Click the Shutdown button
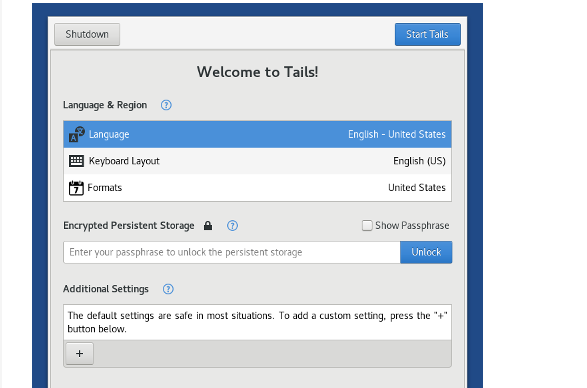587x388 pixels. [87, 34]
